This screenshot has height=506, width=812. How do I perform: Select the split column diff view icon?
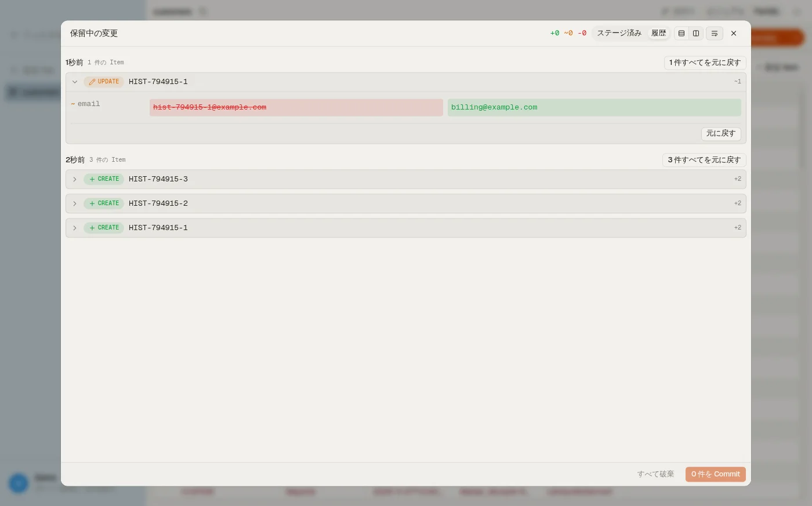[696, 33]
